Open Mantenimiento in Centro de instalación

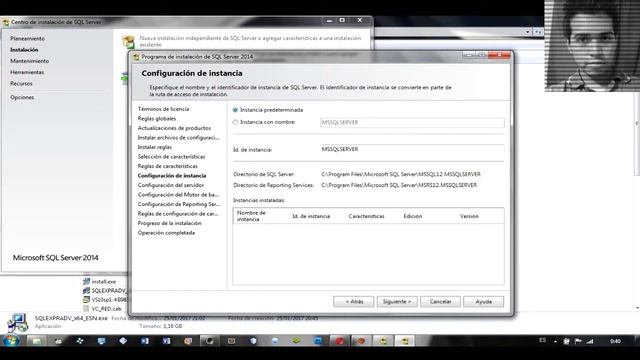coord(29,61)
